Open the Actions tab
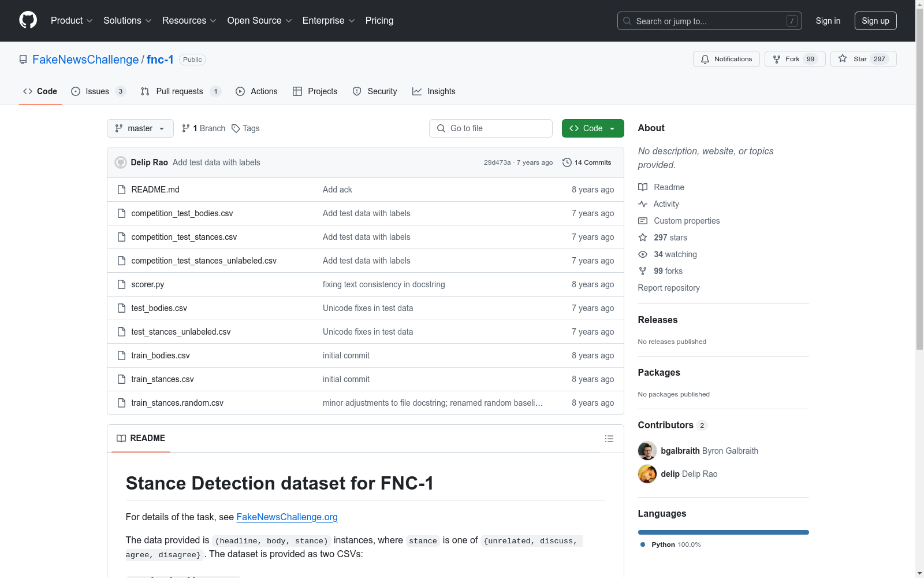The height and width of the screenshot is (578, 924). pos(256,91)
